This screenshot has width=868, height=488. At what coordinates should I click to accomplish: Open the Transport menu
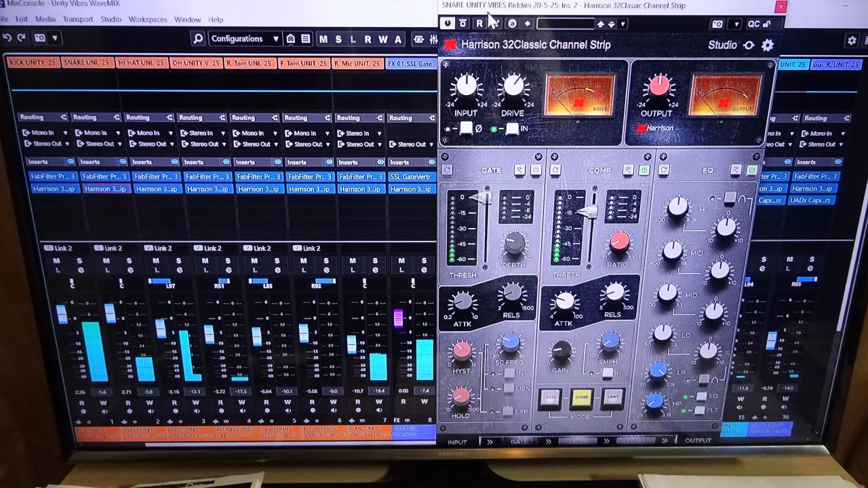[77, 19]
